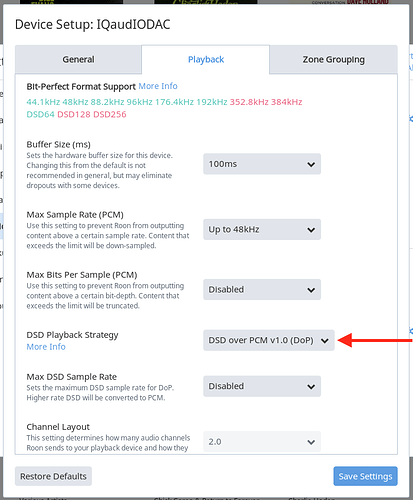Viewport: 413px width, 500px height.
Task: Click chevron on Max Bits Per Sample dropdown
Action: [x=311, y=290]
